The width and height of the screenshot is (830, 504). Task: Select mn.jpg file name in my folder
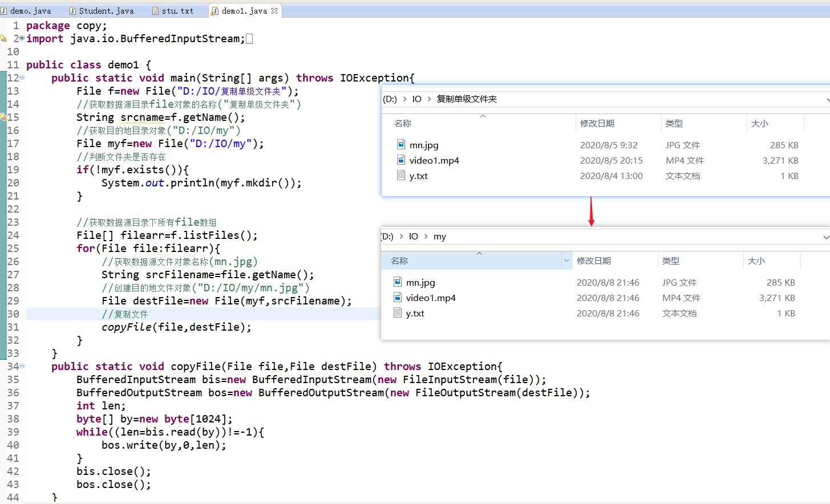(420, 283)
